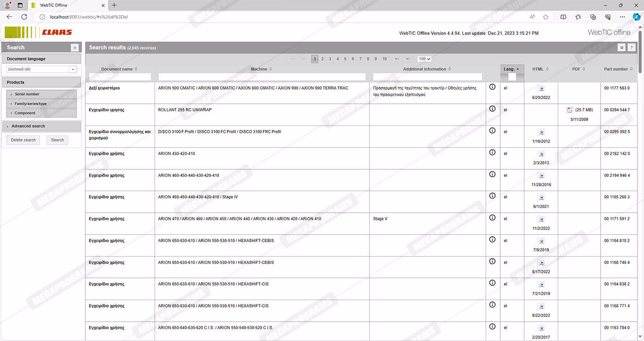Expand the Advanced search section

41,126
